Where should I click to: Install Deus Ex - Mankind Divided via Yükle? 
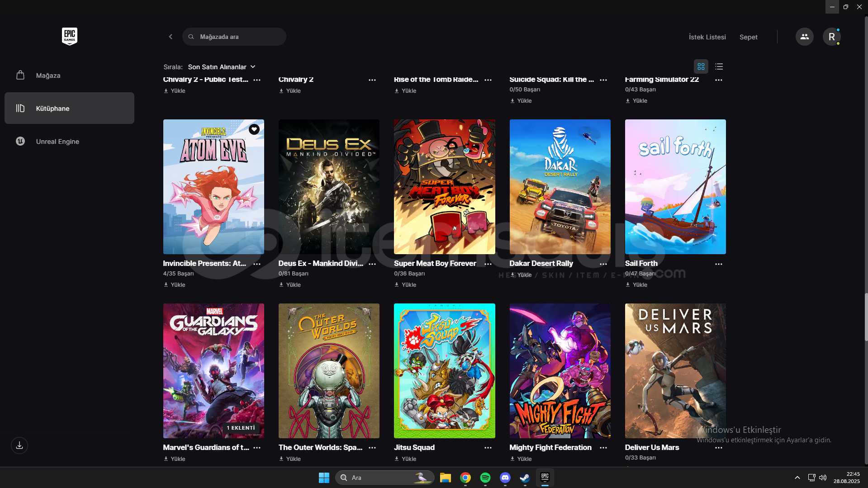pos(290,285)
